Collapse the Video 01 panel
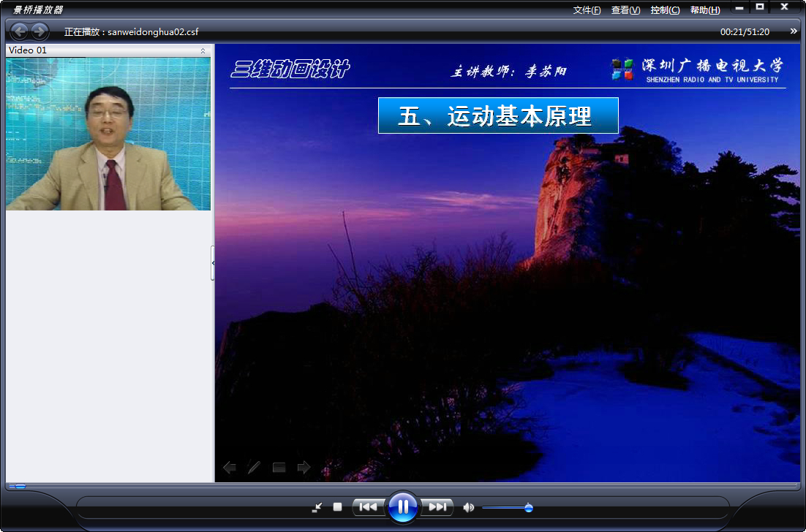The height and width of the screenshot is (532, 806). click(x=203, y=50)
